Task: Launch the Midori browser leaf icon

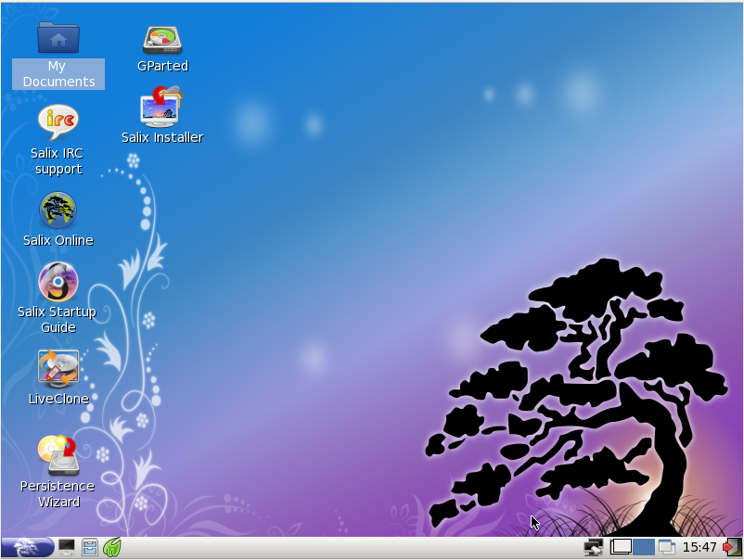Action: pos(112,548)
